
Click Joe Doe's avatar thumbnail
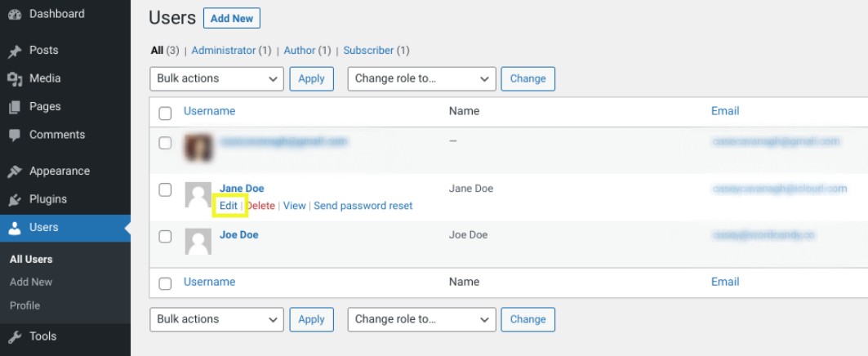tap(198, 241)
